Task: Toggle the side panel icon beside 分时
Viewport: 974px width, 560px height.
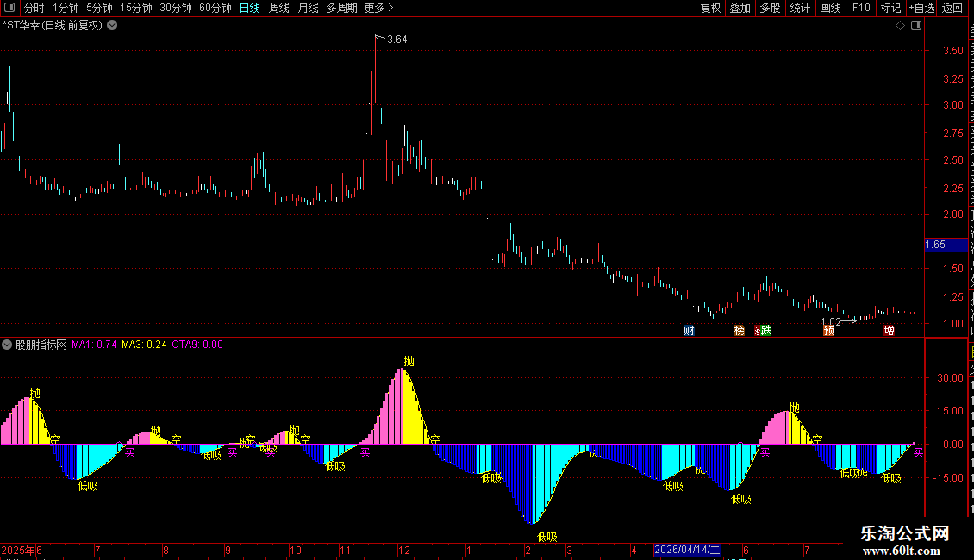Action: [9, 8]
